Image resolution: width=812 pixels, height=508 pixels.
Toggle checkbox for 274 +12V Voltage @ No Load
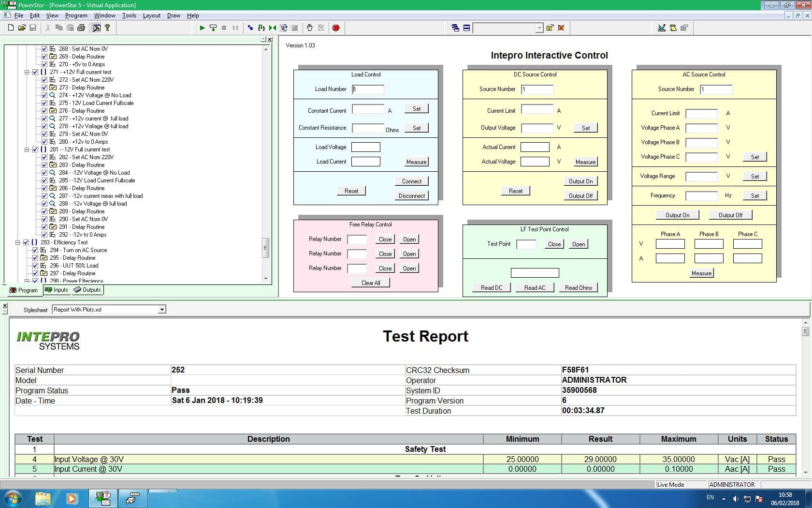pos(44,95)
